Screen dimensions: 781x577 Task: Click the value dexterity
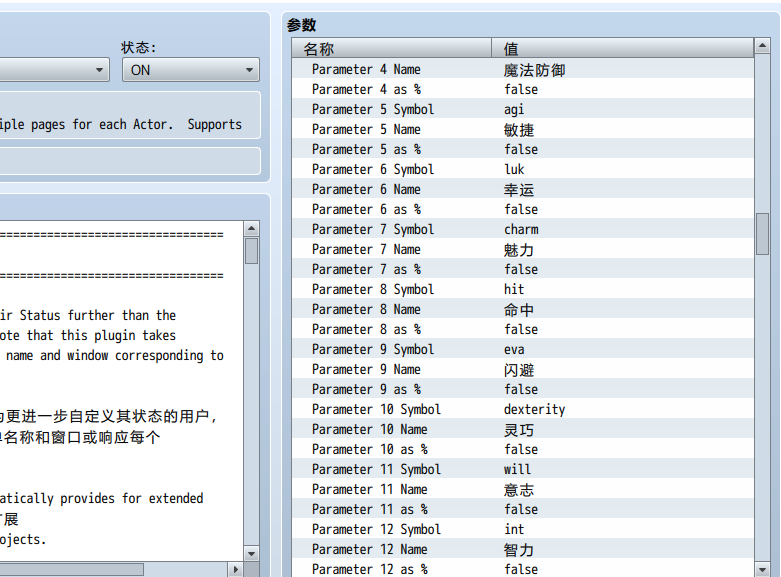pos(534,410)
